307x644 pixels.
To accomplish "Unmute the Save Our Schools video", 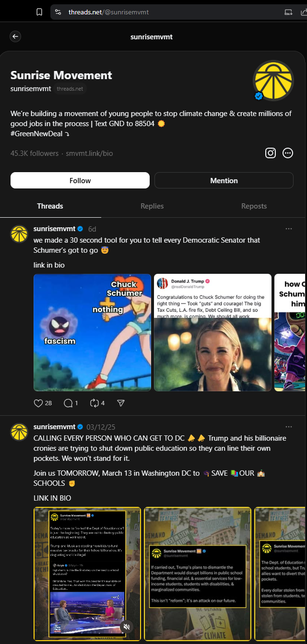I will click(127, 627).
